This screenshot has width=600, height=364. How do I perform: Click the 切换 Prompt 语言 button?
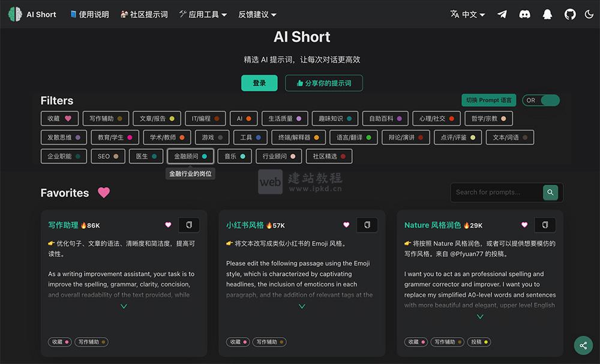click(488, 100)
